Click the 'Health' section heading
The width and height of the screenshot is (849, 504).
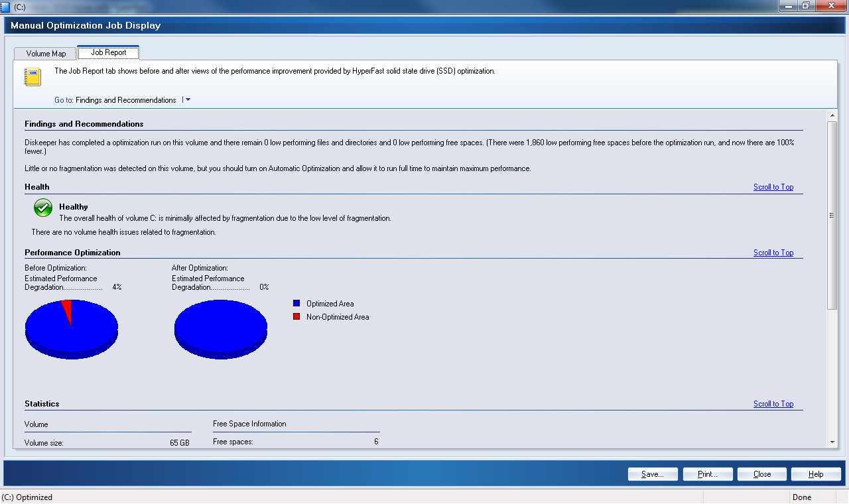37,187
